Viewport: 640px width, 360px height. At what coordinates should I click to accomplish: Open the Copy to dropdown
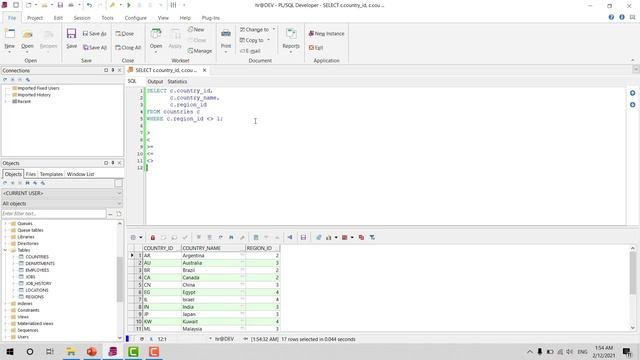click(x=255, y=40)
